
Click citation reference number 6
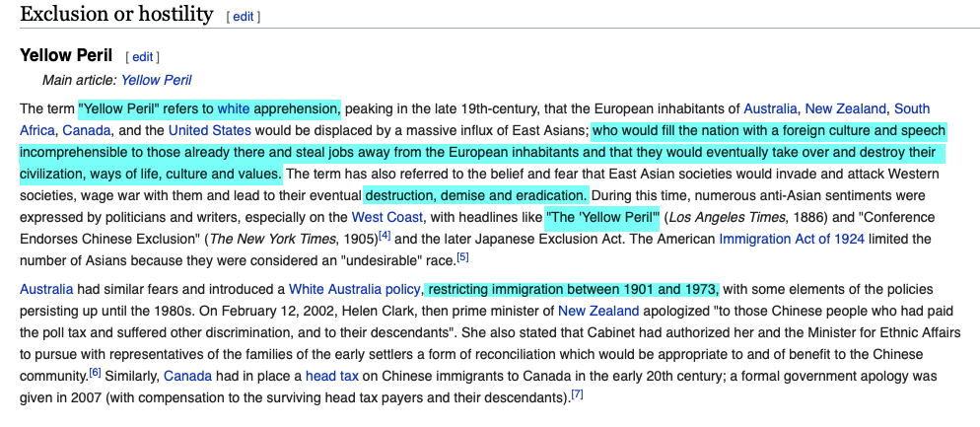click(x=96, y=373)
